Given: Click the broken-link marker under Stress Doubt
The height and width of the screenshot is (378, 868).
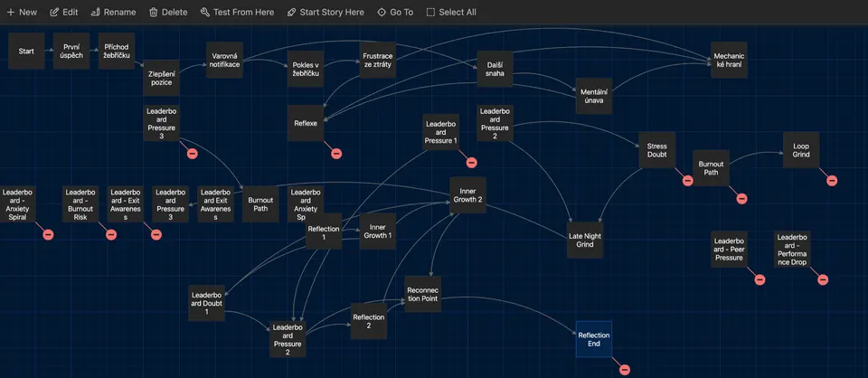Looking at the screenshot, I should click(687, 181).
